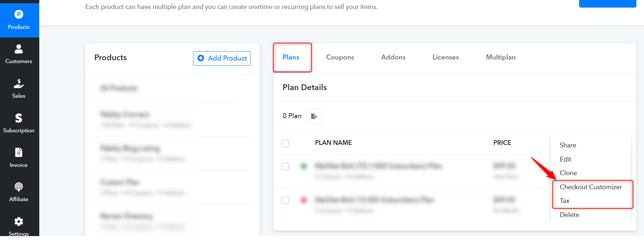The image size is (644, 244).
Task: Choose Checkout Customizer from the menu
Action: tap(591, 187)
